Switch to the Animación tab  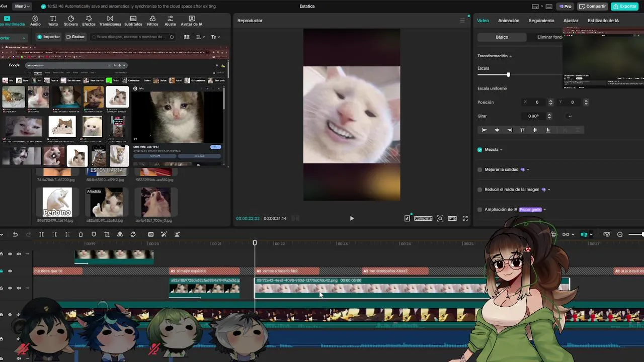pyautogui.click(x=509, y=21)
